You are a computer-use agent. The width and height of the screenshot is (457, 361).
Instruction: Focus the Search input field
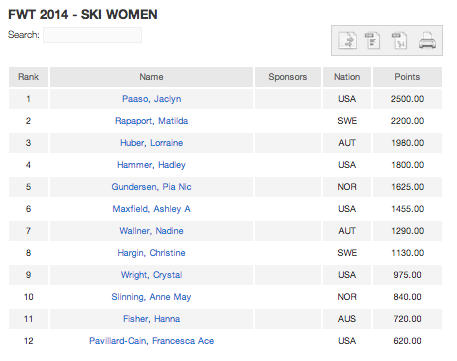pyautogui.click(x=92, y=35)
